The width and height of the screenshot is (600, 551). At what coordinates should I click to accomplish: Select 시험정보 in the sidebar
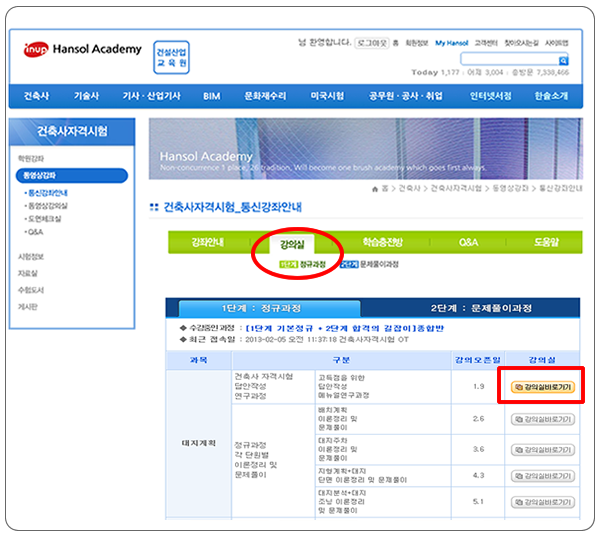31,257
